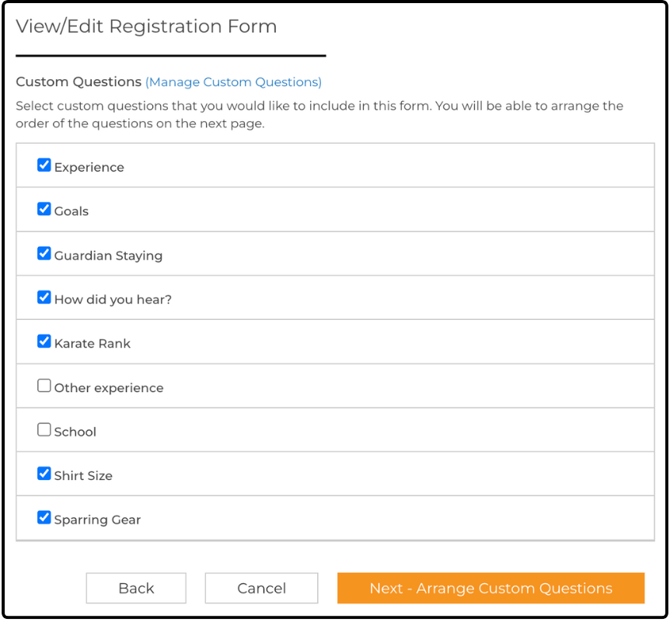Click the 'Guardian Staying' label text
The image size is (670, 622).
[108, 256]
